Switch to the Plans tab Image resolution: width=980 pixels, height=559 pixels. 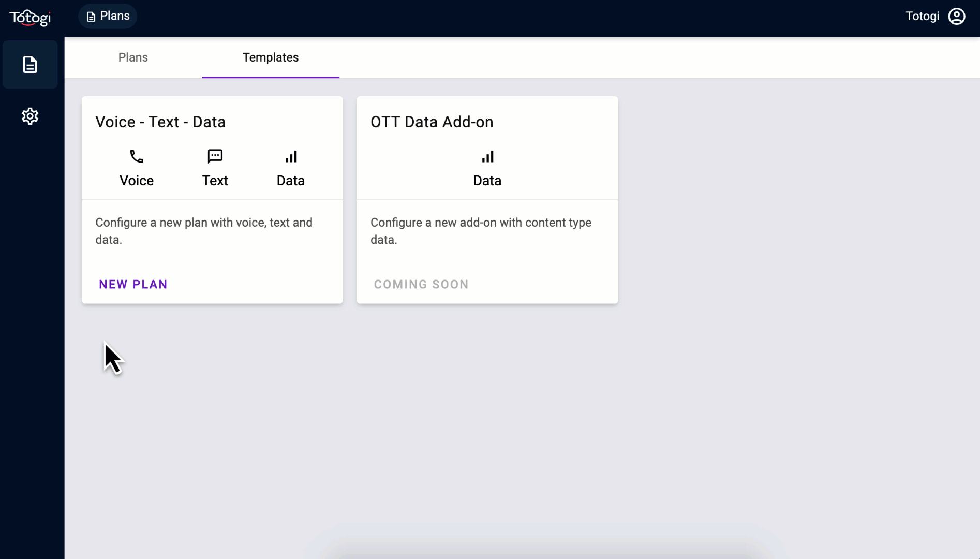coord(133,57)
